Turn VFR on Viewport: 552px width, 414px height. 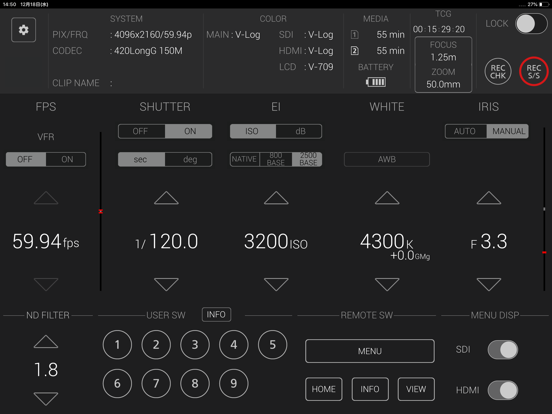coord(66,159)
